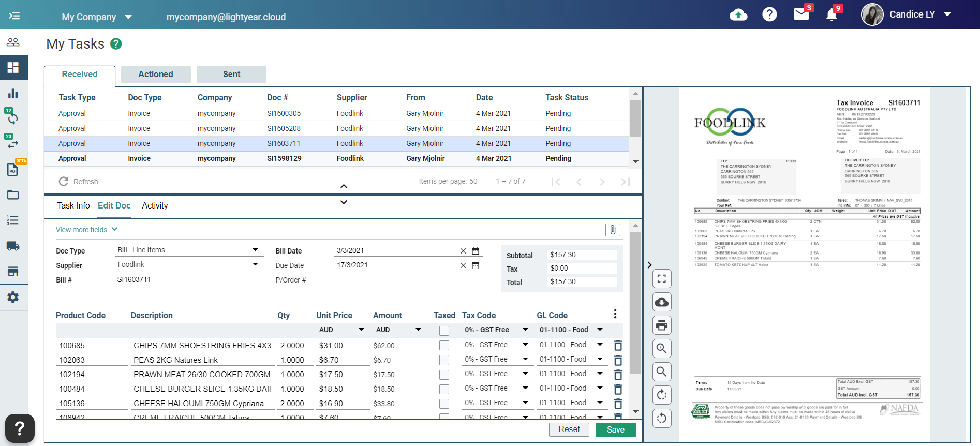
Task: Open fullscreen document view
Action: point(662,279)
